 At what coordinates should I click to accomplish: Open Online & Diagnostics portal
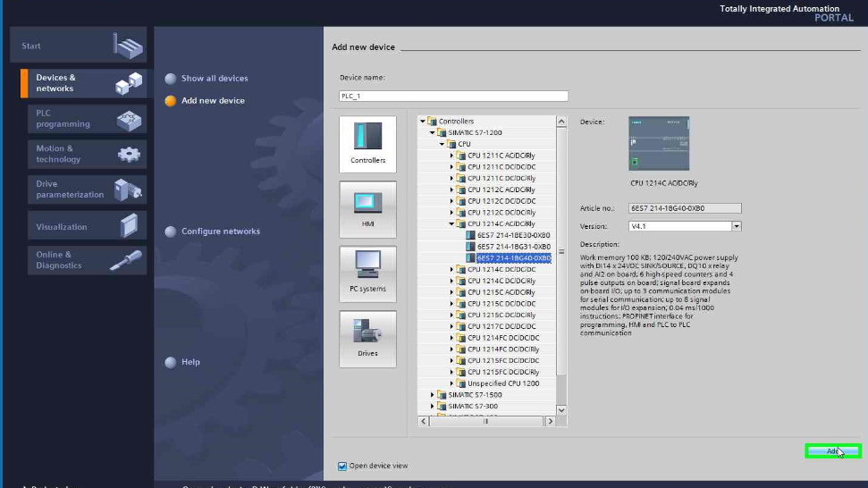point(87,260)
